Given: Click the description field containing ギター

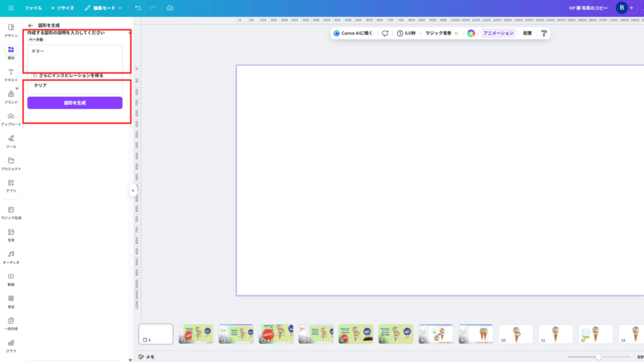Looking at the screenshot, I should tap(75, 58).
